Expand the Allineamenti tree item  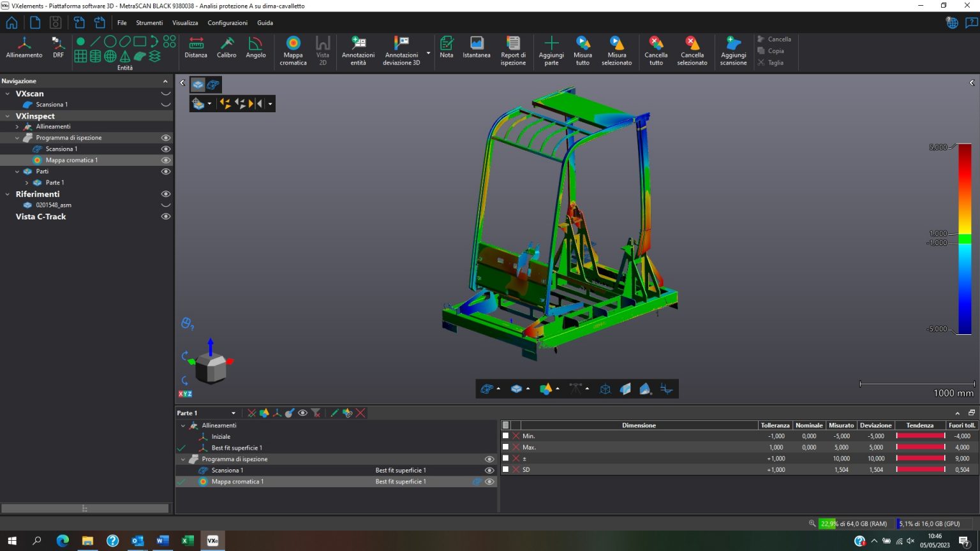(x=17, y=126)
